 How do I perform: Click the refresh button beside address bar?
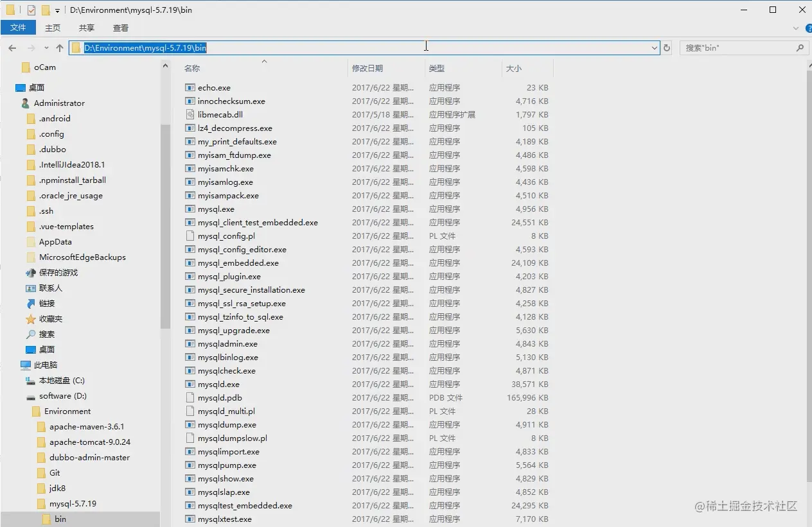pos(667,48)
